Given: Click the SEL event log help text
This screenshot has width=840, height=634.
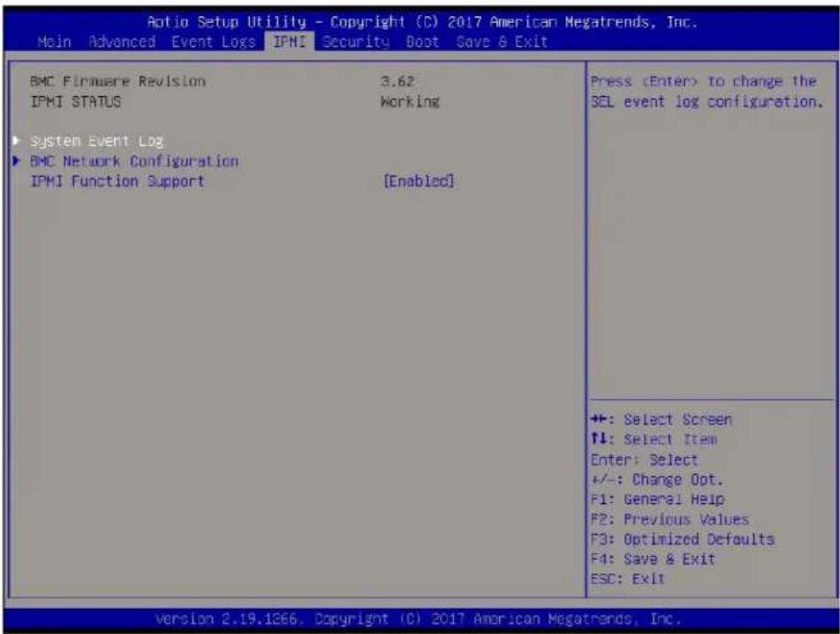Looking at the screenshot, I should pos(706,91).
